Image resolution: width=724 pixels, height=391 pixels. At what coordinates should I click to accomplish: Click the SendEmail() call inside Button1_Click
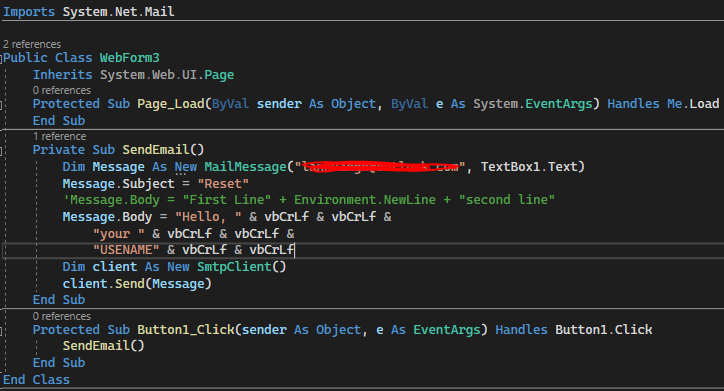click(103, 346)
